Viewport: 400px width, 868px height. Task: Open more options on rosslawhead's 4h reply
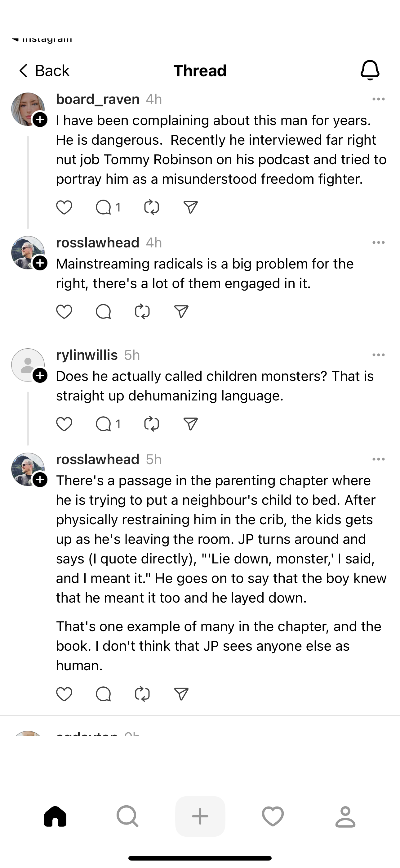coord(379,242)
